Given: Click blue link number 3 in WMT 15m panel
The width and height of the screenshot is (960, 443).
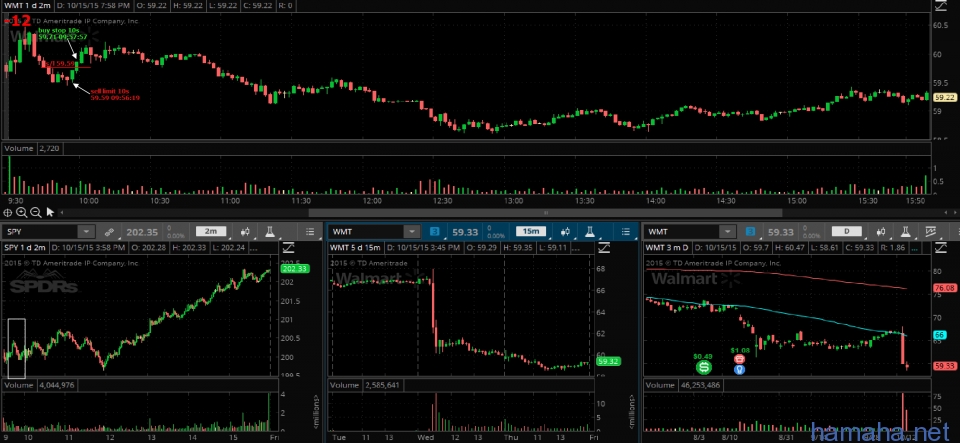Looking at the screenshot, I should 435,232.
